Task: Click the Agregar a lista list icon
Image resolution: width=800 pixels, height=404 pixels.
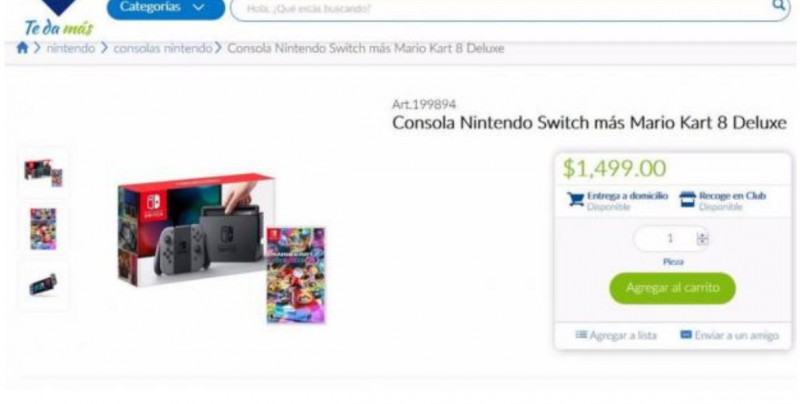Action: coord(581,335)
